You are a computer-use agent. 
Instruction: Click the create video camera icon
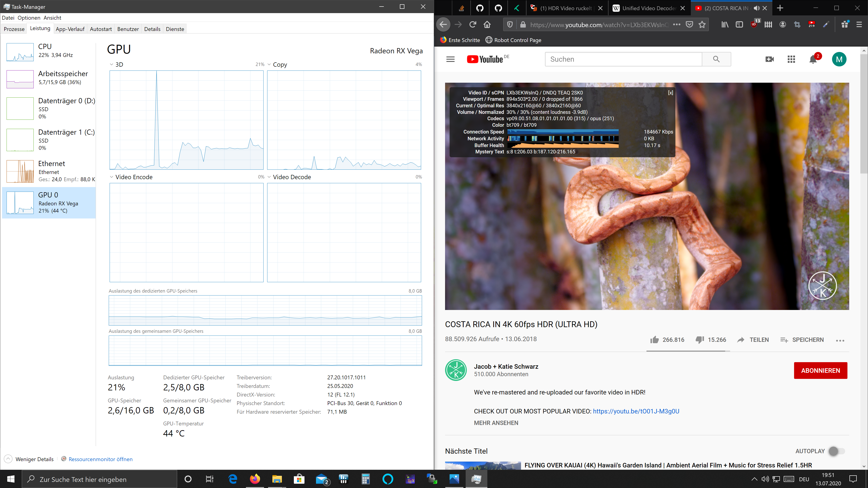tap(770, 59)
